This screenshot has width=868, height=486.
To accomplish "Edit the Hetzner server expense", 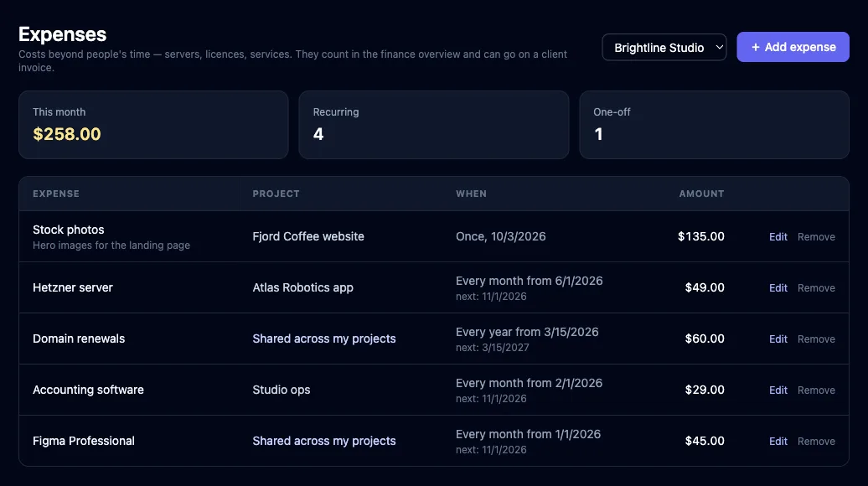I will click(x=778, y=288).
